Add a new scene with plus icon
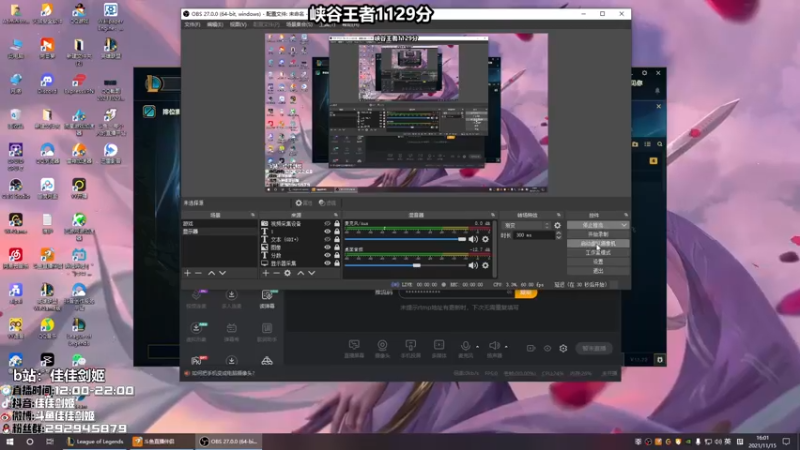The width and height of the screenshot is (800, 450). coord(187,273)
